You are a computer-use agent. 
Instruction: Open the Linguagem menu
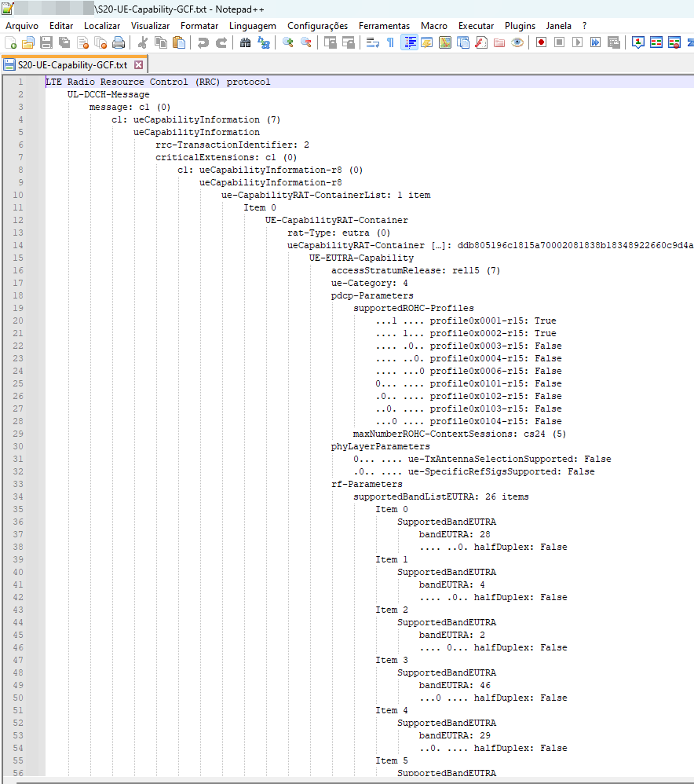(x=253, y=26)
